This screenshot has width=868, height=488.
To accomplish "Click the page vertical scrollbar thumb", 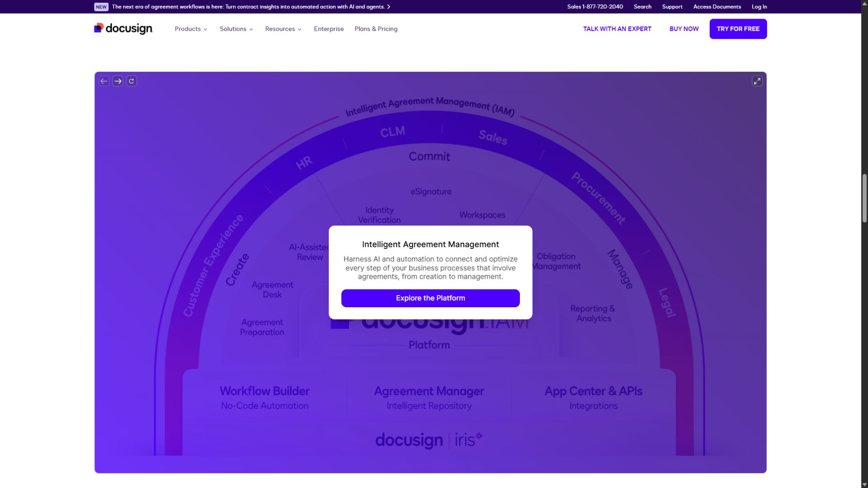I will click(x=864, y=198).
